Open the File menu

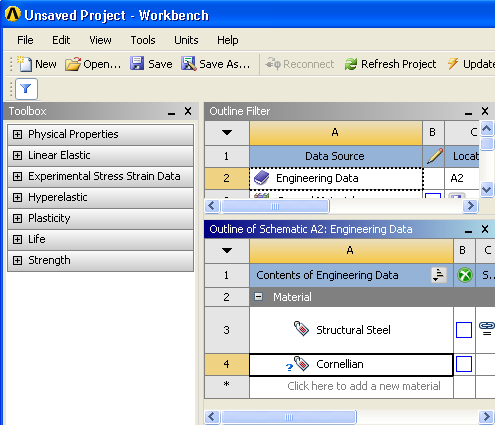coord(25,40)
